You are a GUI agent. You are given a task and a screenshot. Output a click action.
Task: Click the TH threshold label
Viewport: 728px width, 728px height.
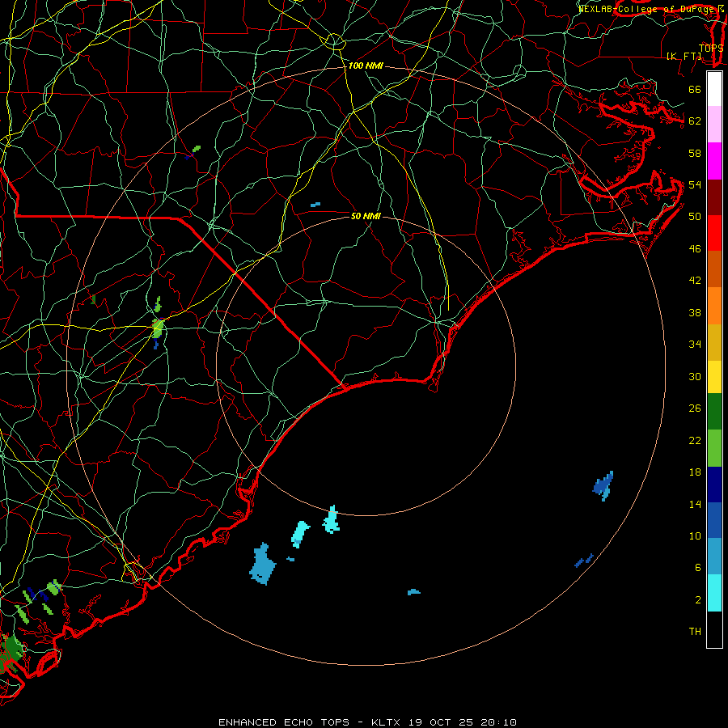pyautogui.click(x=695, y=631)
